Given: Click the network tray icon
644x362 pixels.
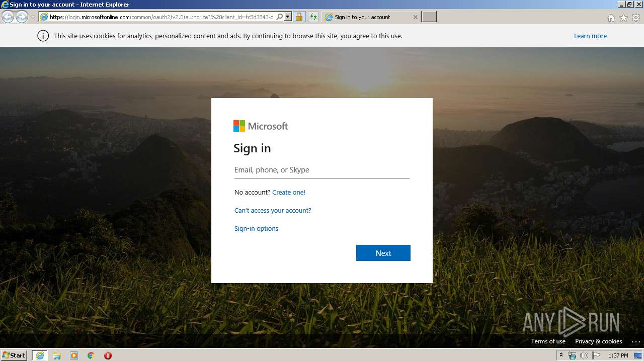Looking at the screenshot, I should point(572,355).
